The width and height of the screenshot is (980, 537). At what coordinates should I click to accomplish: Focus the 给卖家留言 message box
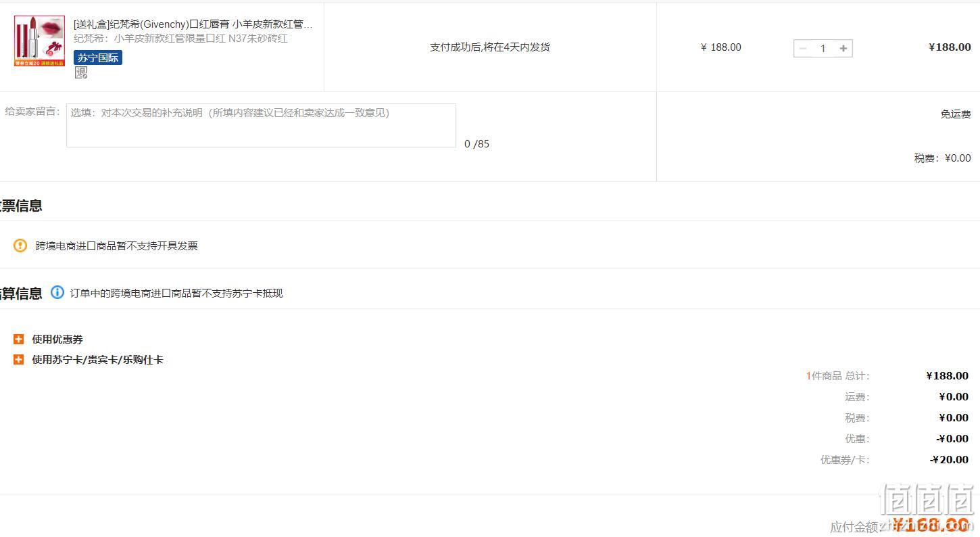261,125
